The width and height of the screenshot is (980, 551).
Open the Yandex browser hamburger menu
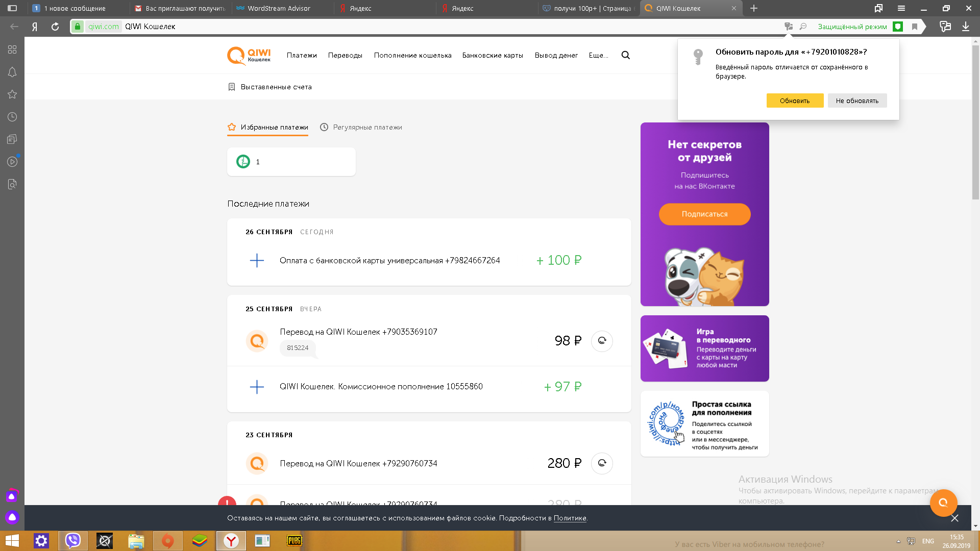pyautogui.click(x=901, y=8)
